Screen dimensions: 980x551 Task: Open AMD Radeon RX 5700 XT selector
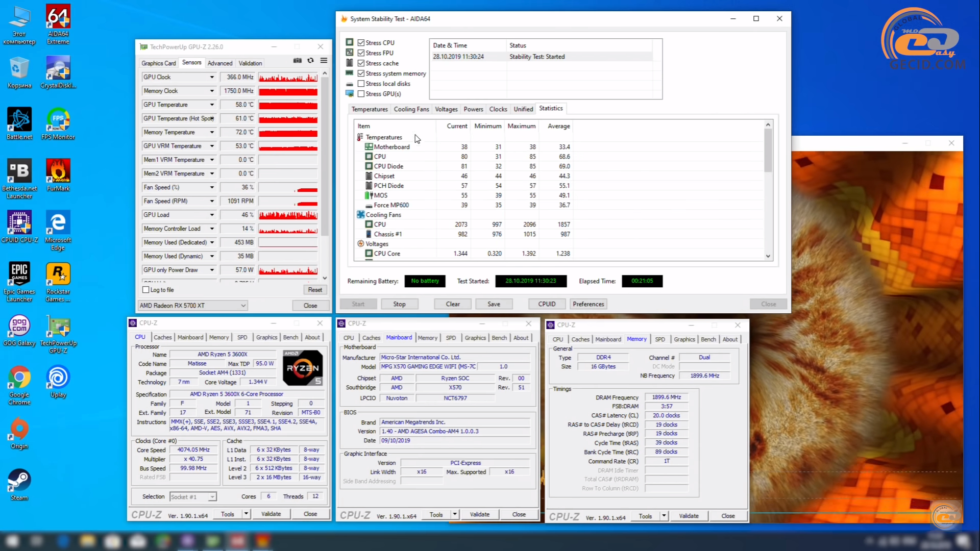(192, 306)
